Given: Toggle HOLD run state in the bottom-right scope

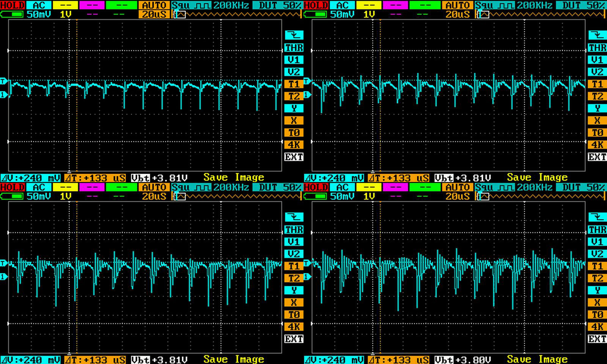Looking at the screenshot, I should tap(316, 187).
